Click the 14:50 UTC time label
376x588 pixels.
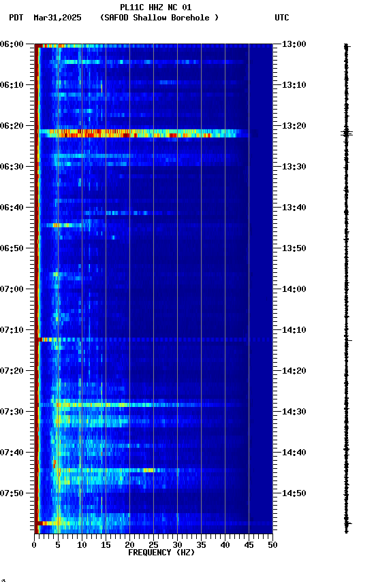tap(294, 493)
